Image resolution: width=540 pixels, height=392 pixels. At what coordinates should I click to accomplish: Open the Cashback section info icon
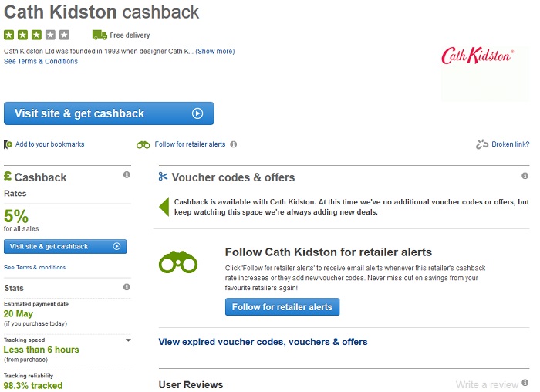point(127,174)
